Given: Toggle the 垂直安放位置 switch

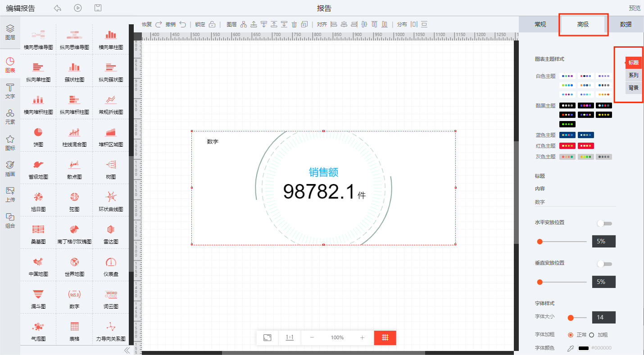Looking at the screenshot, I should [604, 264].
